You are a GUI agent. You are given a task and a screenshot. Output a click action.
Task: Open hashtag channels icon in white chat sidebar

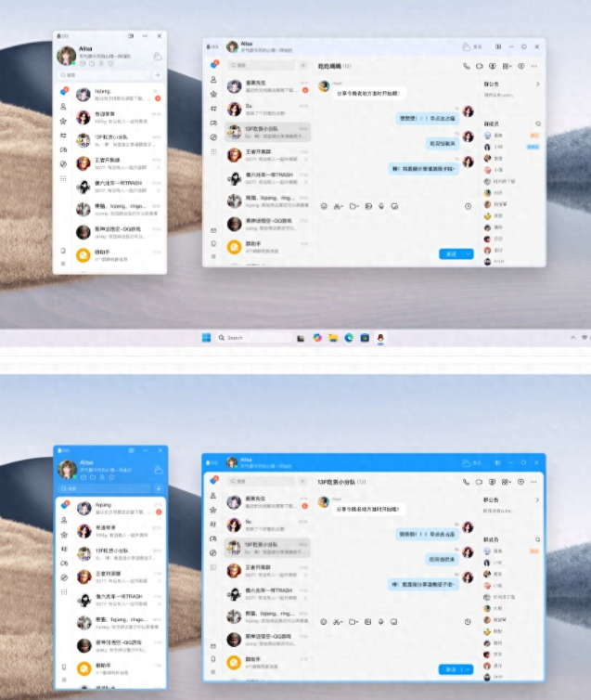coord(213,109)
